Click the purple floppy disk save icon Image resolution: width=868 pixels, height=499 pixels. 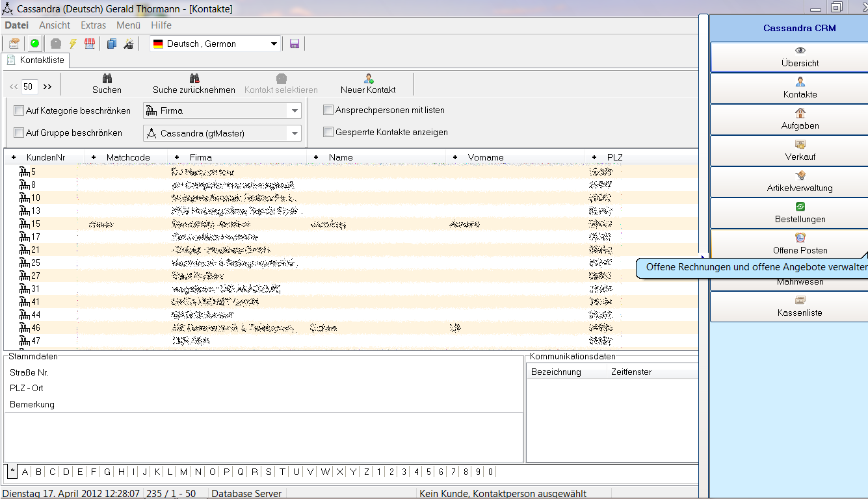pos(295,44)
